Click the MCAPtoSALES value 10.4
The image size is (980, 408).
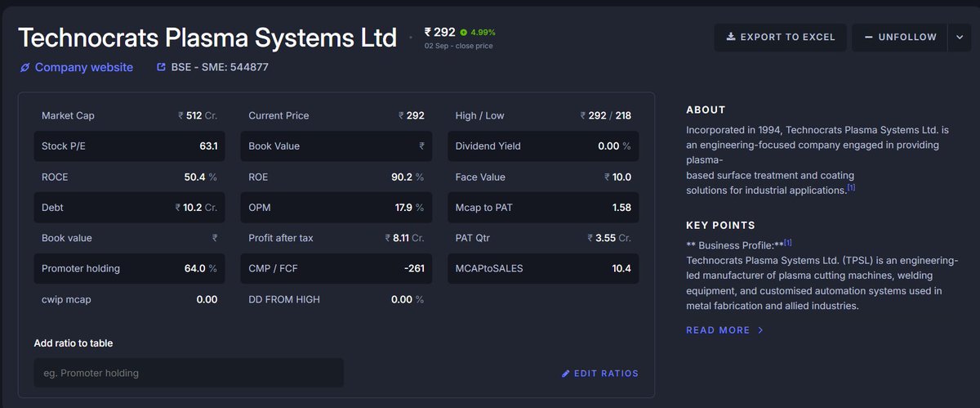(x=621, y=268)
